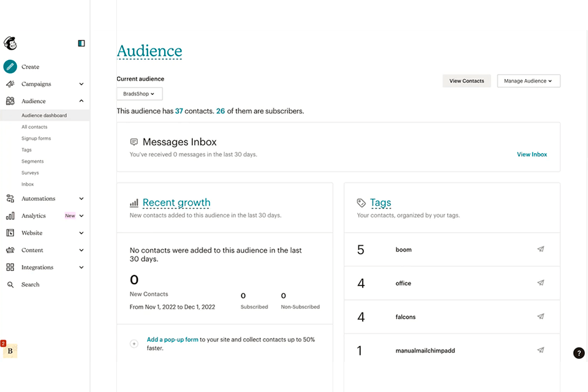This screenshot has height=392, width=588.
Task: Click the office tag name
Action: (403, 284)
